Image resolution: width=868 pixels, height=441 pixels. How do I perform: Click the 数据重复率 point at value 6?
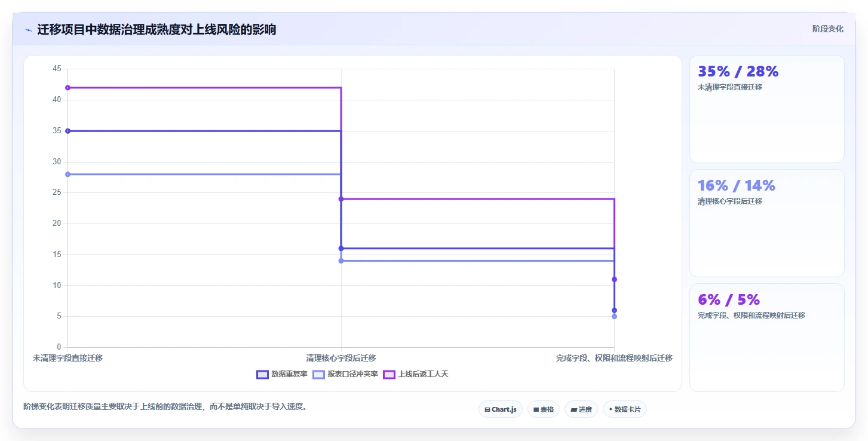[614, 310]
